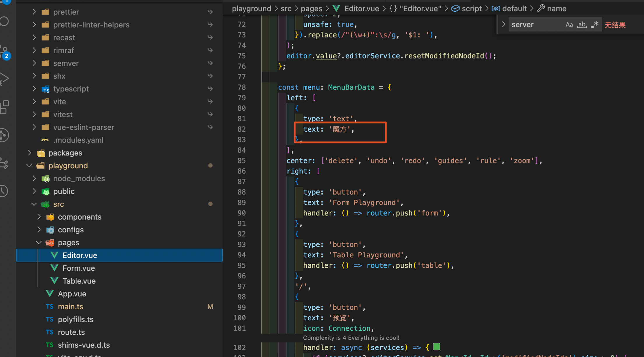The image size is (644, 357).
Task: Click the TS icon beside route.ts
Action: (x=50, y=332)
